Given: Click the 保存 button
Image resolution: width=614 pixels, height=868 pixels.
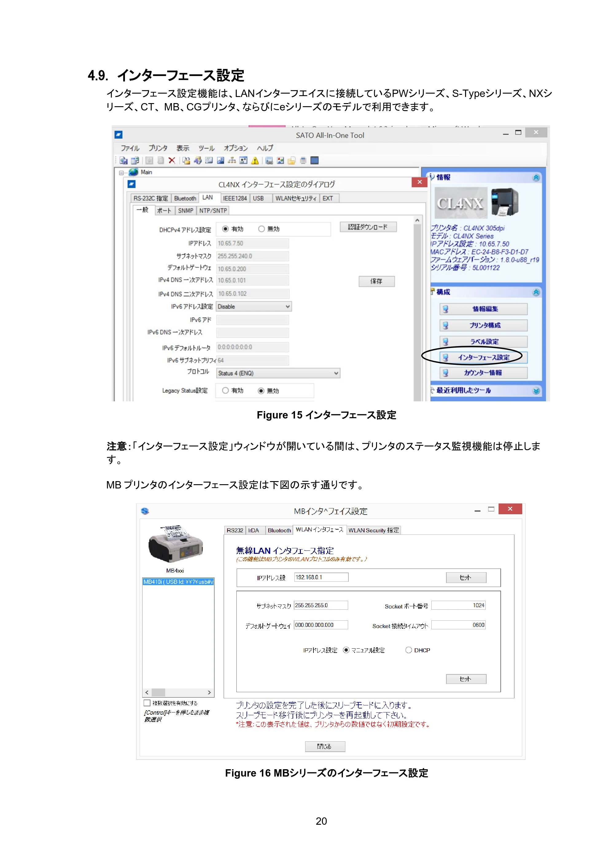Looking at the screenshot, I should pyautogui.click(x=376, y=281).
